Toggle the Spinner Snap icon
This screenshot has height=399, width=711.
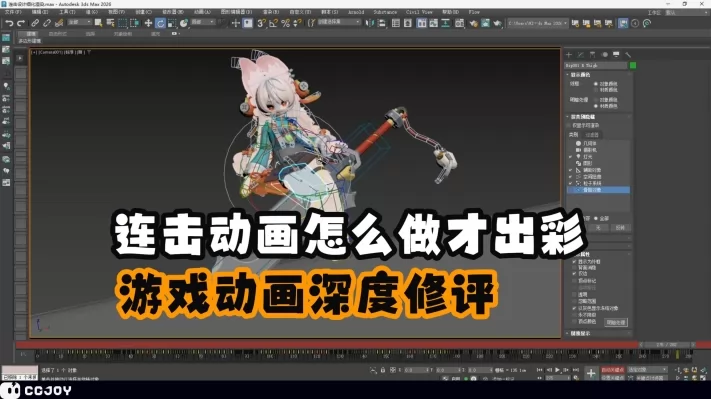tap(297, 23)
